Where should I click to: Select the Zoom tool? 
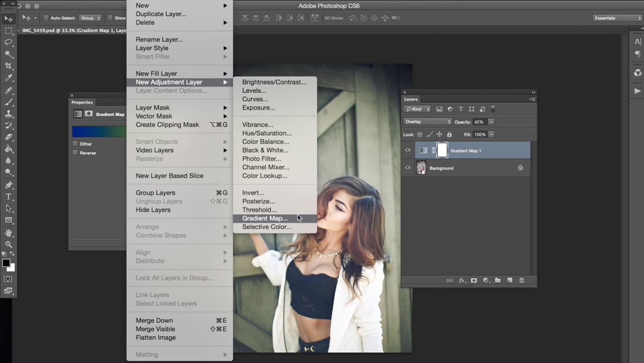pyautogui.click(x=9, y=244)
